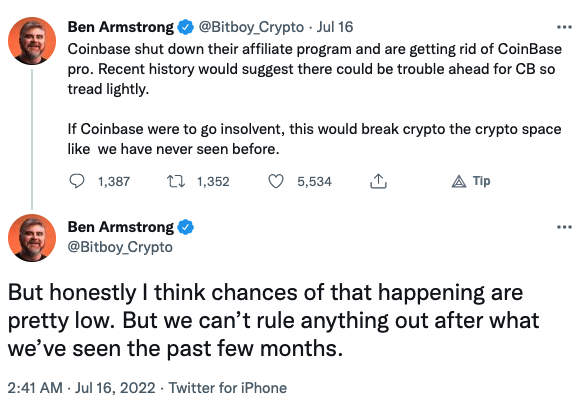Click the 5,534 likes count
This screenshot has height=408, width=587.
click(314, 182)
